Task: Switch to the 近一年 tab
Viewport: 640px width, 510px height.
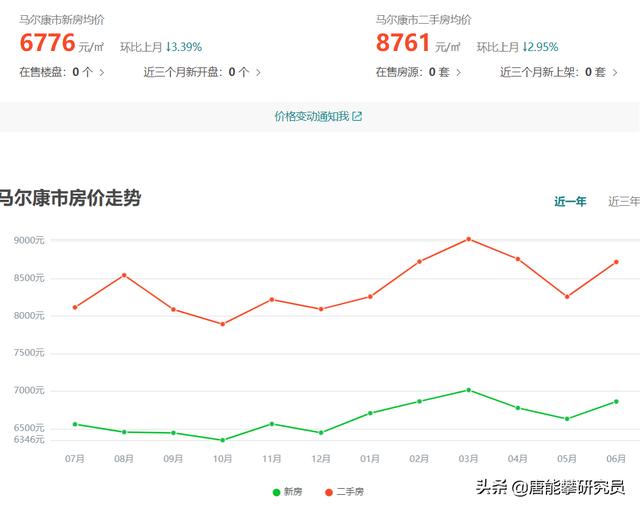Action: click(570, 201)
